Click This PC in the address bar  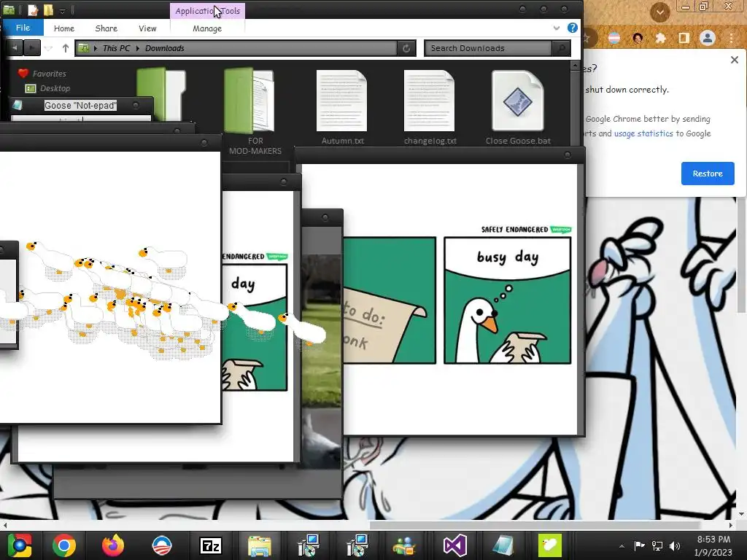[x=116, y=48]
